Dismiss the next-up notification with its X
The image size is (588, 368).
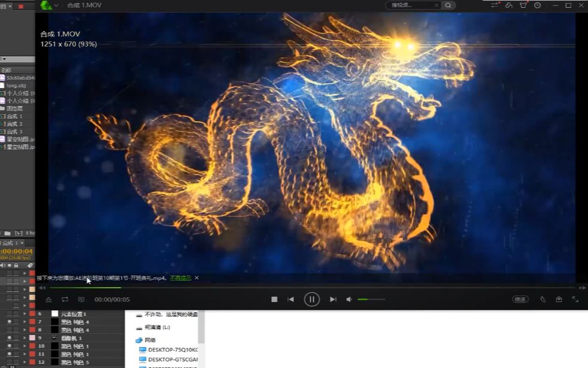196,278
